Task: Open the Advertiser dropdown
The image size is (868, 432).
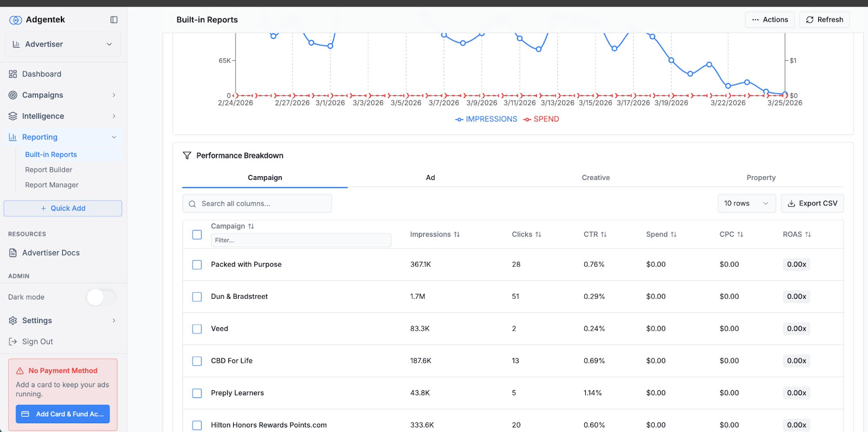Action: tap(63, 44)
